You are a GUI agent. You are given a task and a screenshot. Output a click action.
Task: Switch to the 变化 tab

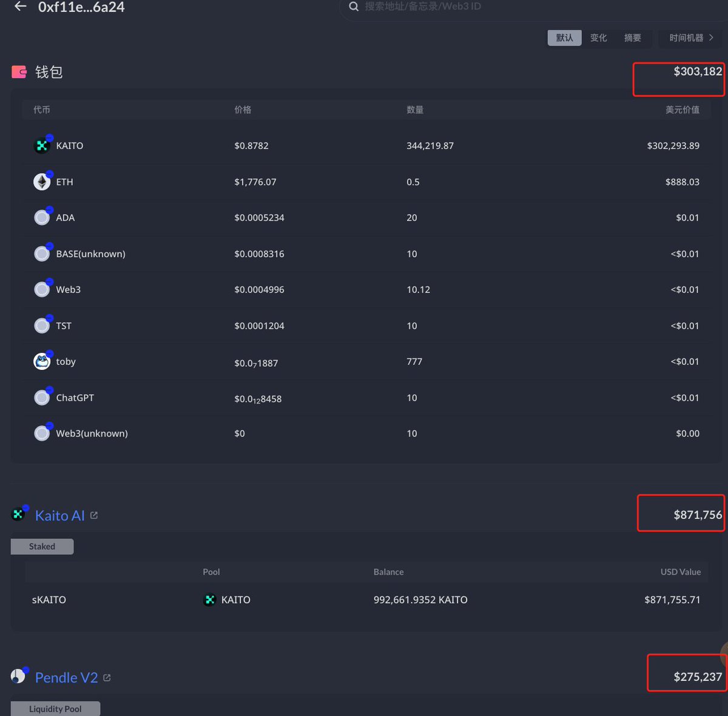tap(599, 38)
